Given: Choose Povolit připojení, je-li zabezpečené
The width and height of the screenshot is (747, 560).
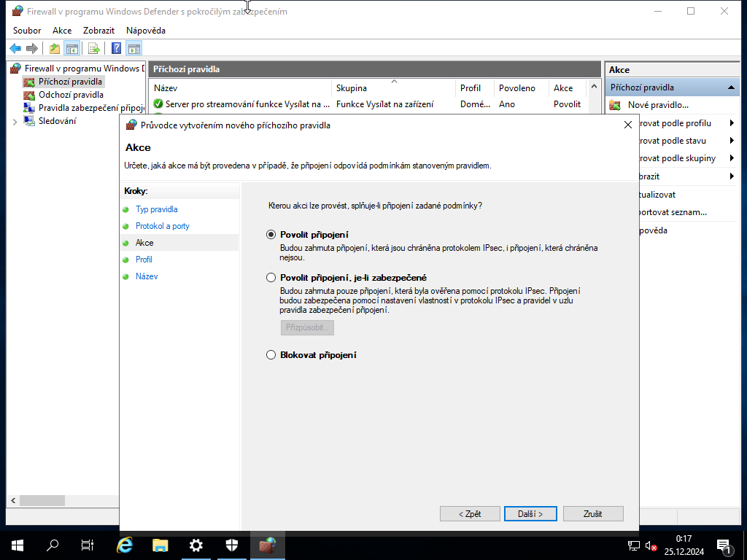Looking at the screenshot, I should 271,277.
